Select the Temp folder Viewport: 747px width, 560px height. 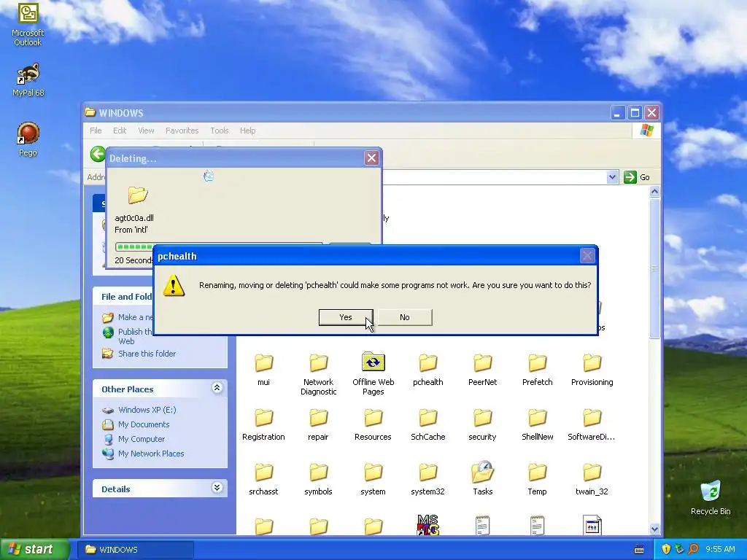click(538, 479)
